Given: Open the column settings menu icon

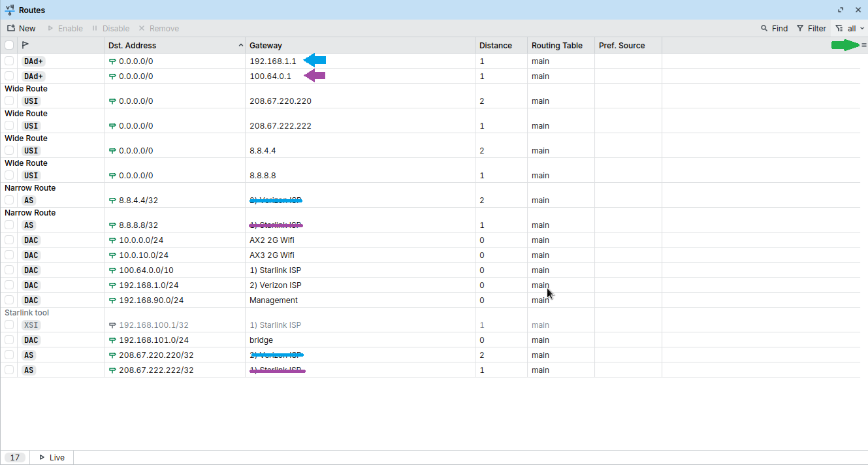Looking at the screenshot, I should pos(863,45).
